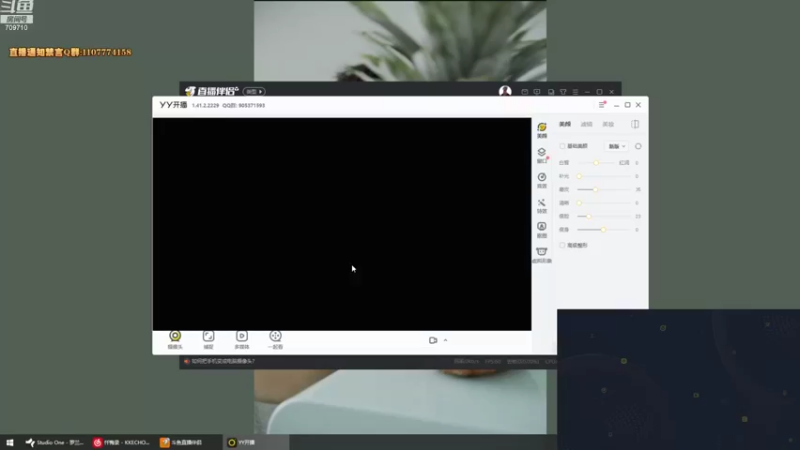This screenshot has width=800, height=450.
Task: Switch to YY开播 taskbar button
Action: (256, 442)
